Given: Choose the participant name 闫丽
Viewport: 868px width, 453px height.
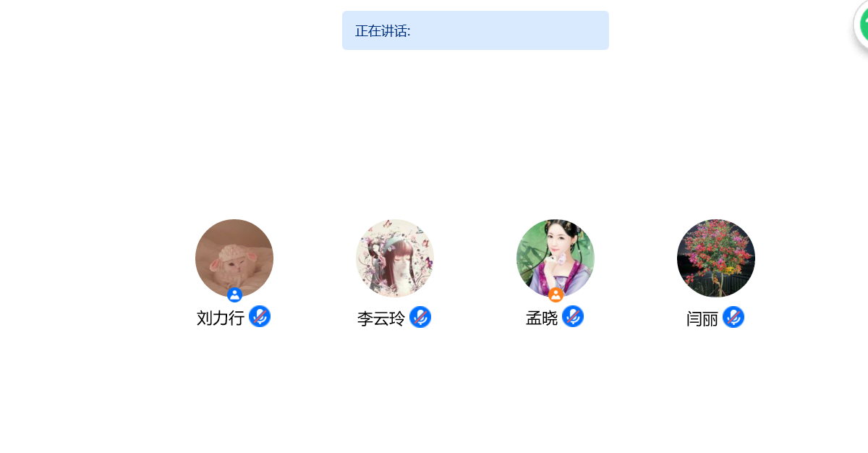Looking at the screenshot, I should pos(702,318).
